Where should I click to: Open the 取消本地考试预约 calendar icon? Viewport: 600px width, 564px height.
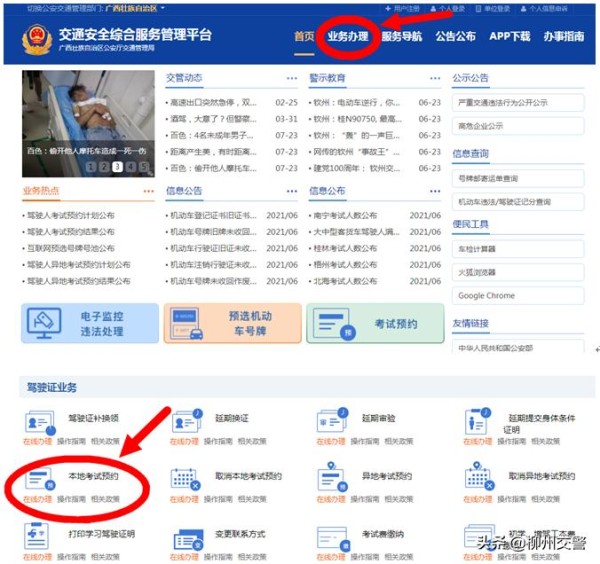tap(186, 479)
